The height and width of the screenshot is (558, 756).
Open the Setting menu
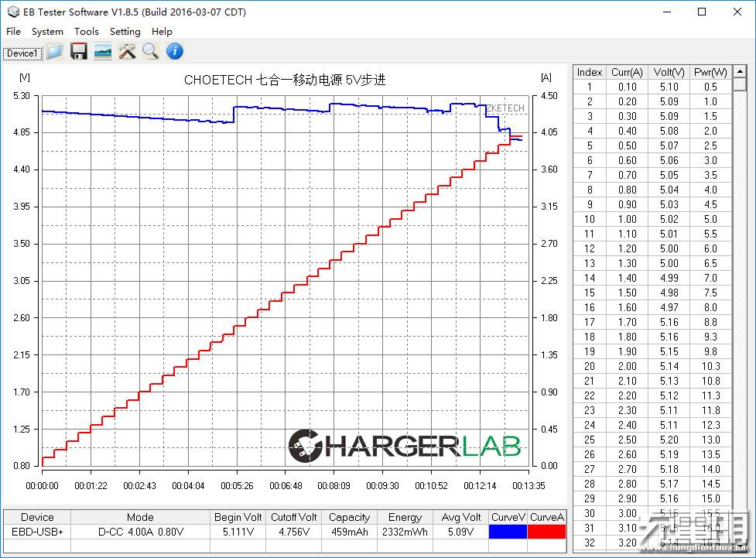coord(125,32)
